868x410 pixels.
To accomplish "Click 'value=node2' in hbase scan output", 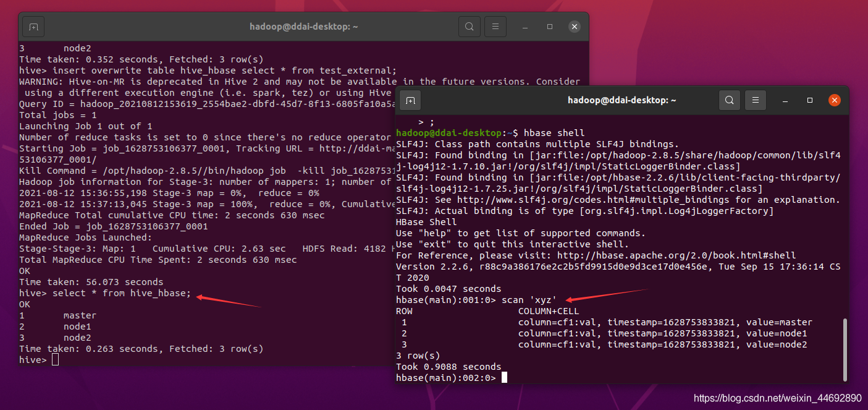I will coord(777,344).
